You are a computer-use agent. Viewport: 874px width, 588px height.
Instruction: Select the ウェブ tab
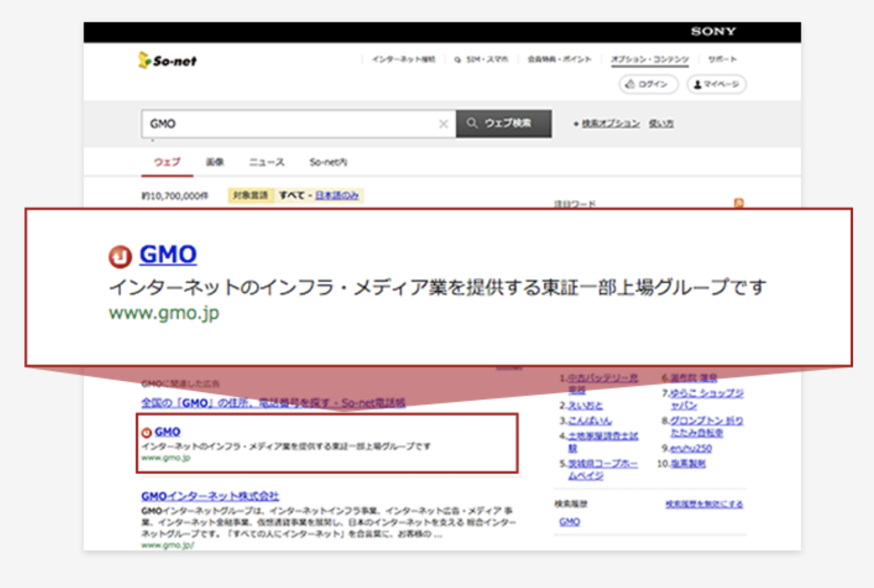pos(167,162)
